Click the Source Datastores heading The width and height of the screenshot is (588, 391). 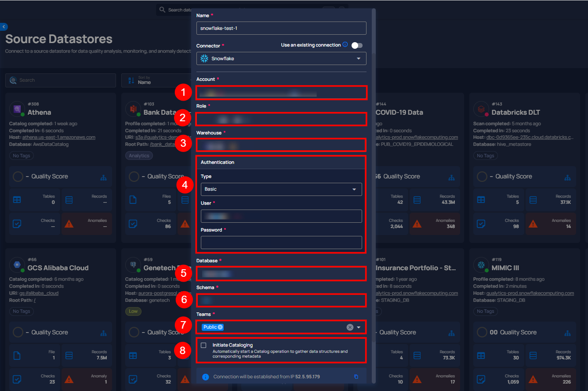[59, 39]
